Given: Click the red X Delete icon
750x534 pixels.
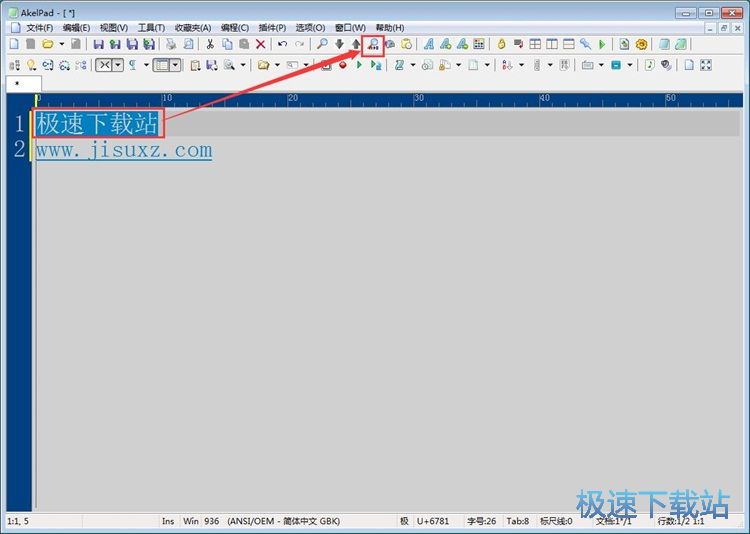Looking at the screenshot, I should click(x=261, y=44).
